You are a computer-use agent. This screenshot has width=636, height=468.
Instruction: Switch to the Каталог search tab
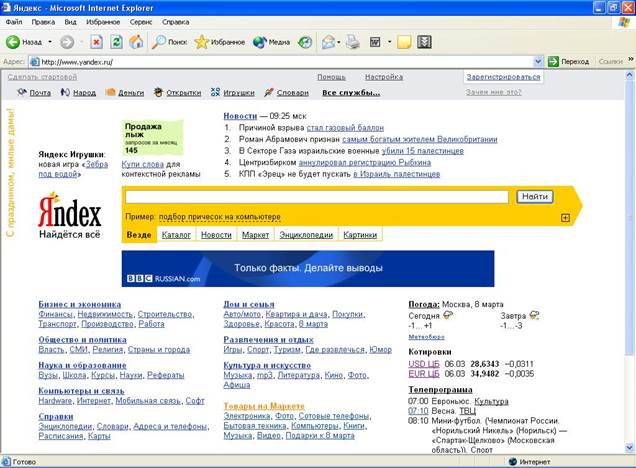pyautogui.click(x=176, y=235)
